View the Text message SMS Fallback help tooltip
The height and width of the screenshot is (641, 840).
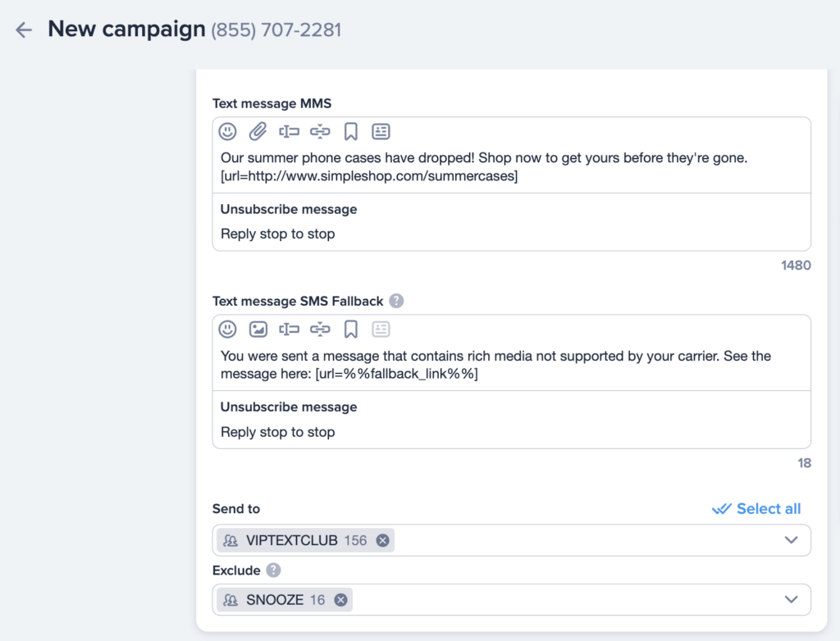(396, 301)
